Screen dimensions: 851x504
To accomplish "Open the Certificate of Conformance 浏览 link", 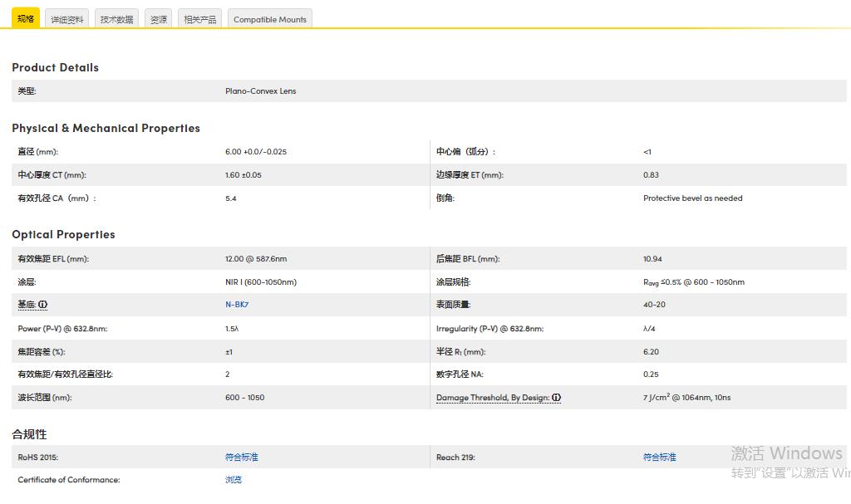I will tap(234, 480).
